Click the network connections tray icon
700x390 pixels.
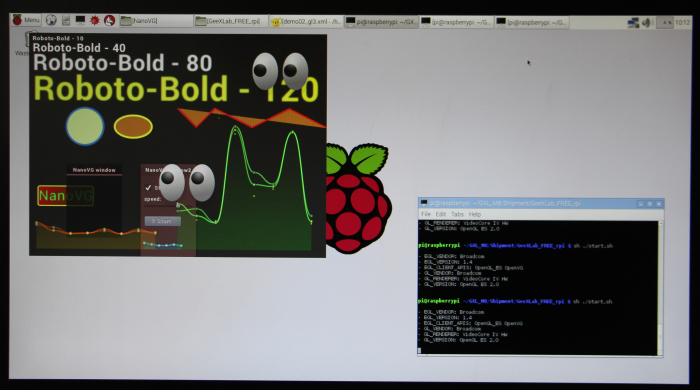[633, 22]
